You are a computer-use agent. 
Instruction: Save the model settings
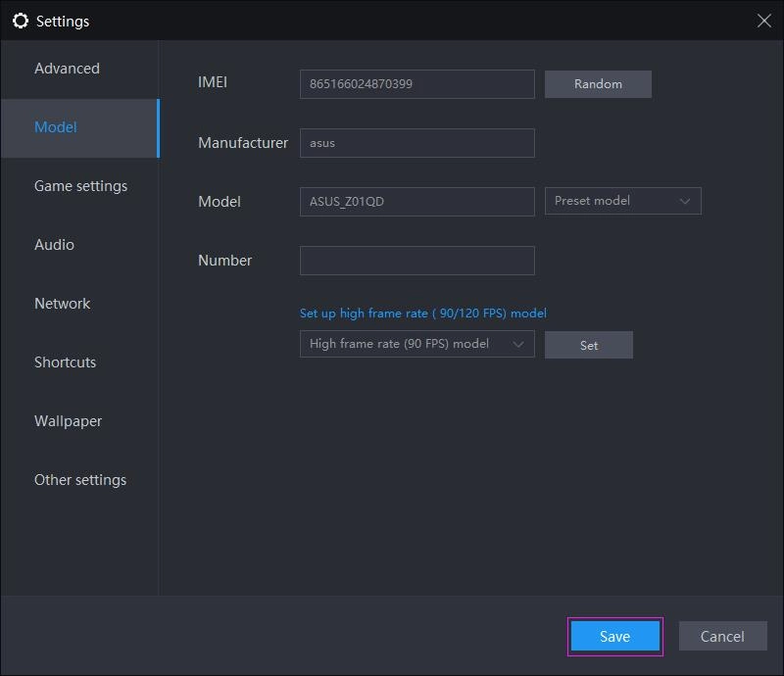click(614, 636)
